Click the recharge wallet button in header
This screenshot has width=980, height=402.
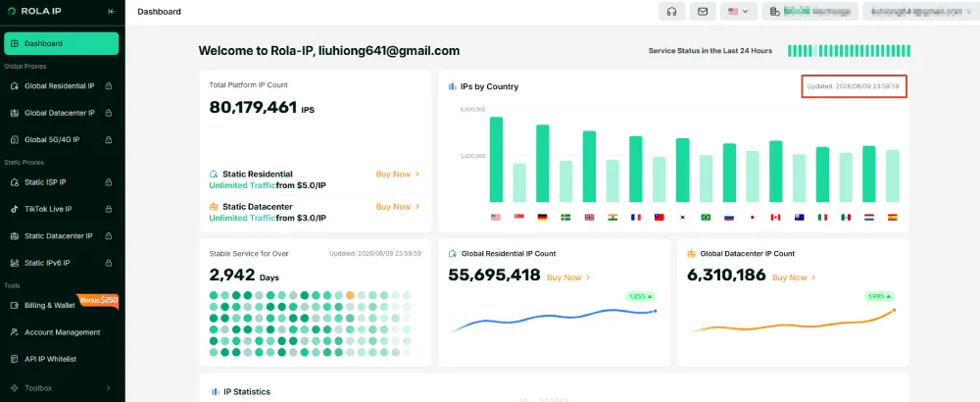click(809, 11)
